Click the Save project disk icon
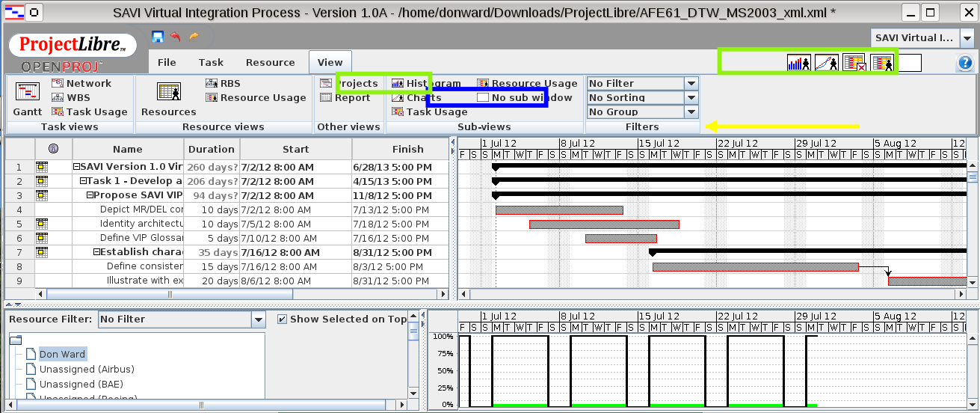Viewport: 980px width, 413px height. 157,37
